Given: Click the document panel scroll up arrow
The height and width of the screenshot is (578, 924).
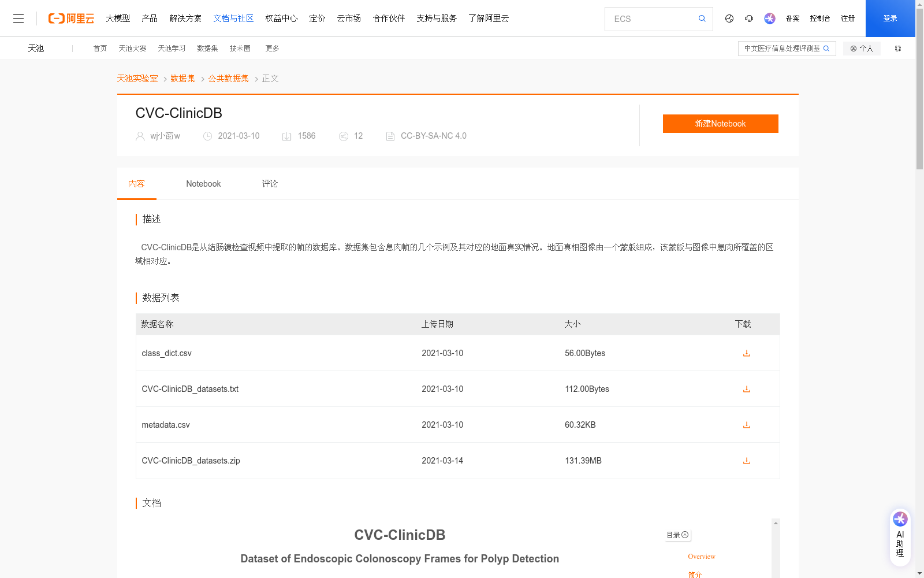Looking at the screenshot, I should pyautogui.click(x=776, y=523).
